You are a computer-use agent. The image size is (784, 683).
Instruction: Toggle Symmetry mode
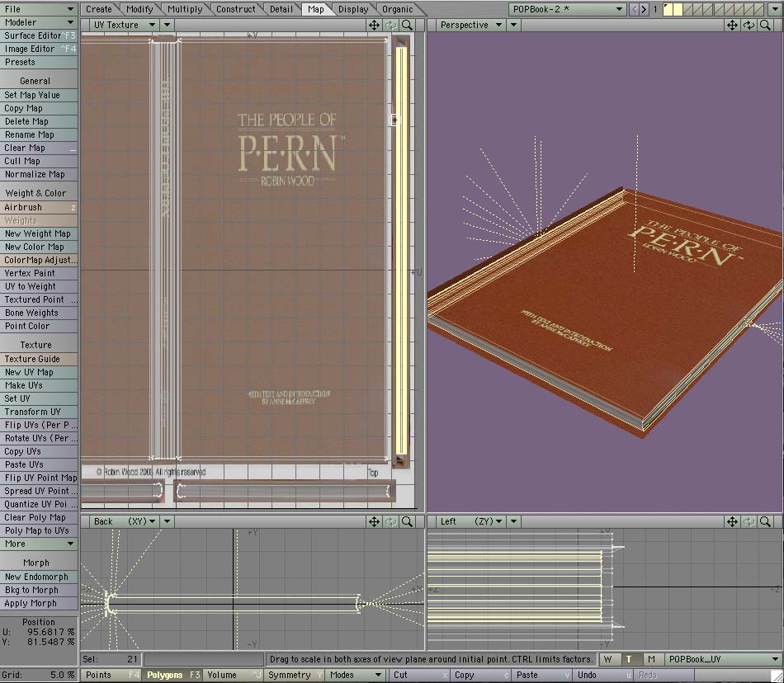tap(295, 675)
